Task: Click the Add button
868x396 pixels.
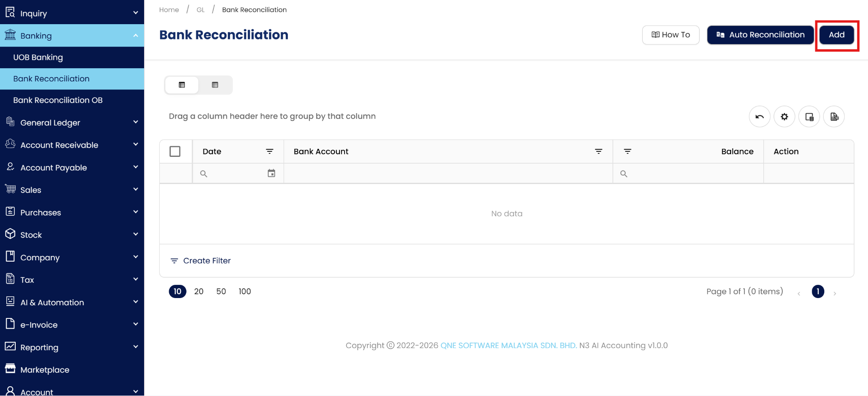Action: [x=836, y=35]
